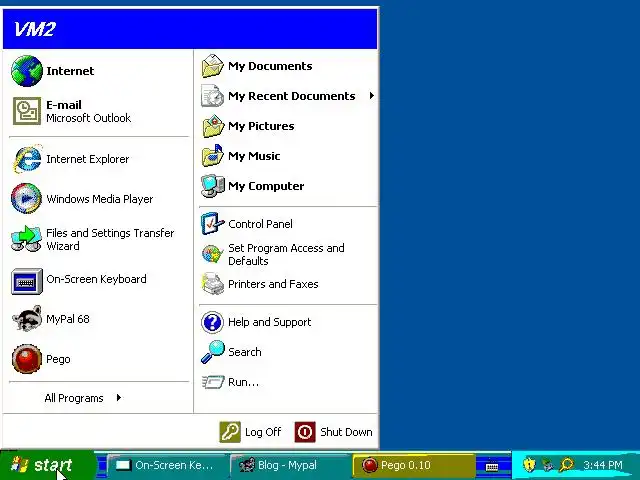Image resolution: width=640 pixels, height=480 pixels.
Task: Open My Music folder icon
Action: 213,156
